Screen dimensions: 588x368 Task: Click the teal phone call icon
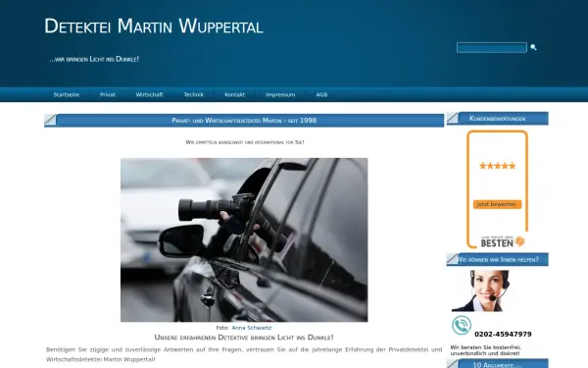[x=462, y=325]
